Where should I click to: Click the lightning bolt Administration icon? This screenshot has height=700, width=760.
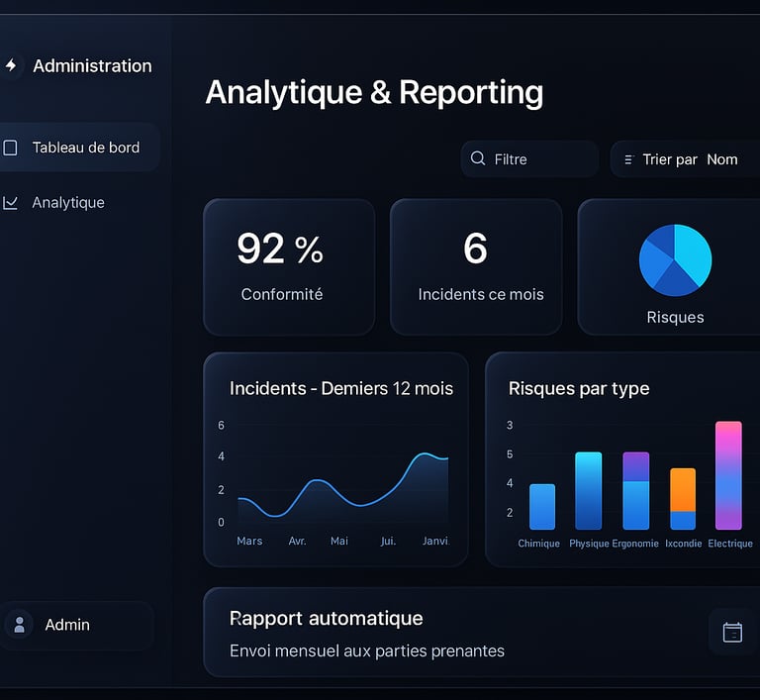[x=11, y=65]
